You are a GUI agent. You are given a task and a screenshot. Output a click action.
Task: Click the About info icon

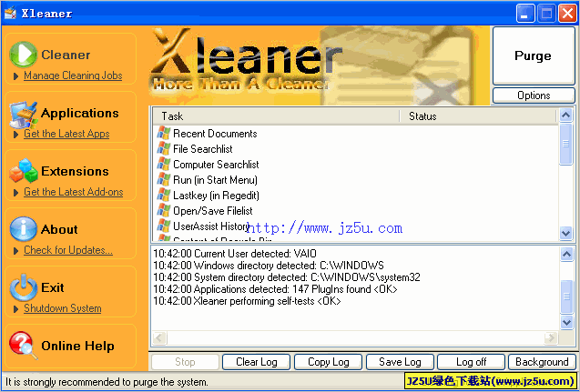coord(23,229)
